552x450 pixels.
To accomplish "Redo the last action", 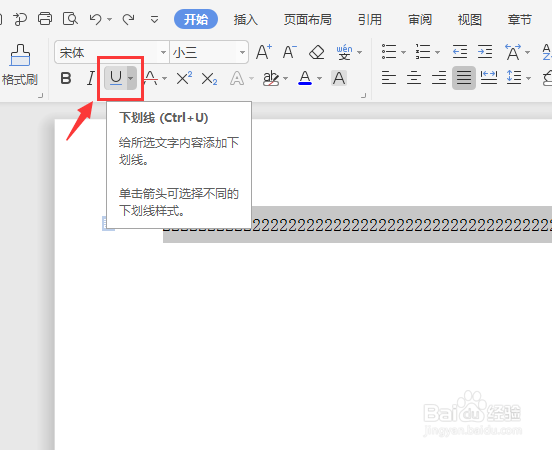I will (x=128, y=19).
